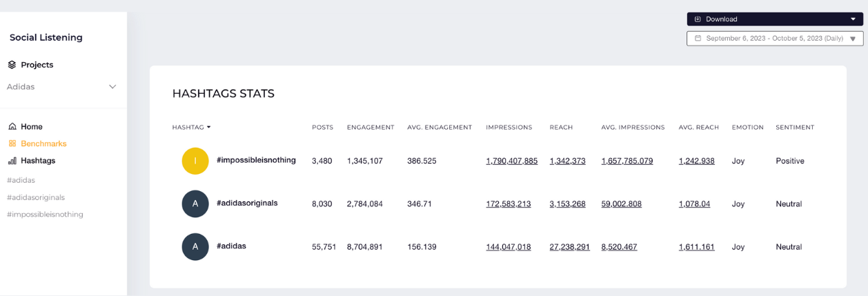Viewport: 868px width, 296px height.
Task: Click the Hashtags bar chart icon
Action: (x=12, y=161)
